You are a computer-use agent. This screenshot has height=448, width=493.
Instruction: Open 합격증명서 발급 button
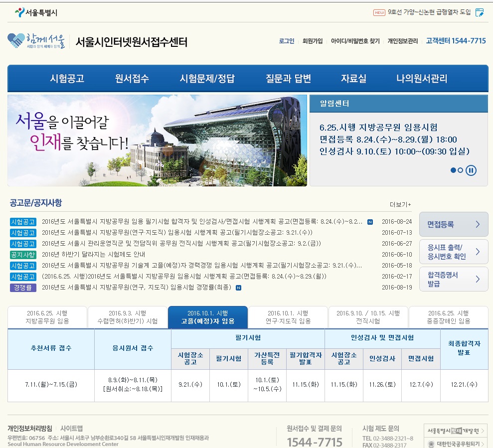454,279
